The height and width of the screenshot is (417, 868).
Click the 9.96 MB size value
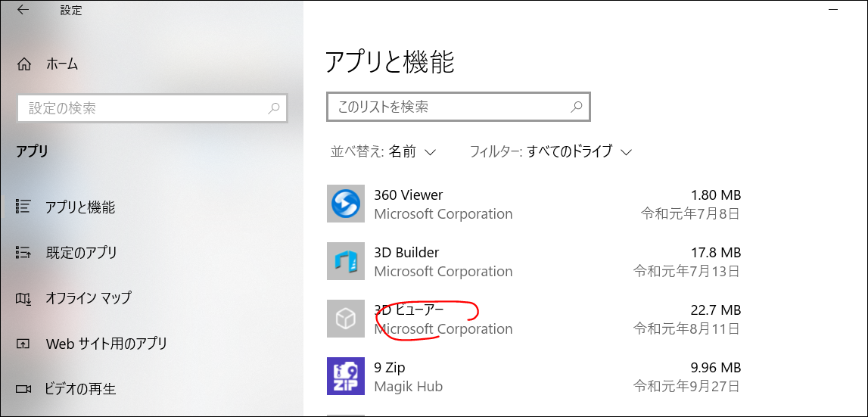715,368
